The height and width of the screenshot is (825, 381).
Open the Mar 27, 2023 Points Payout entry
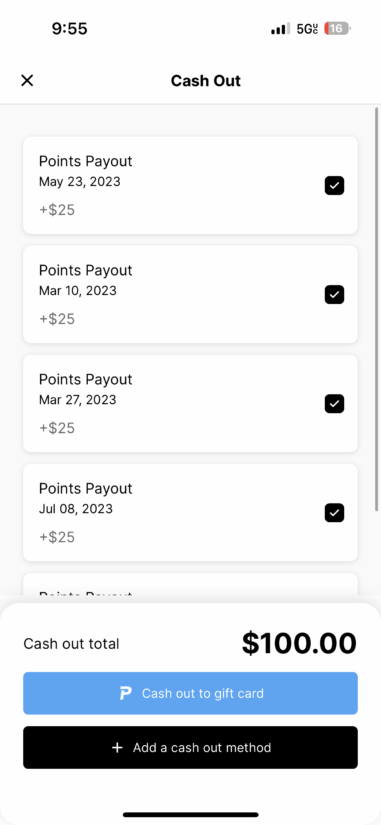pos(190,404)
